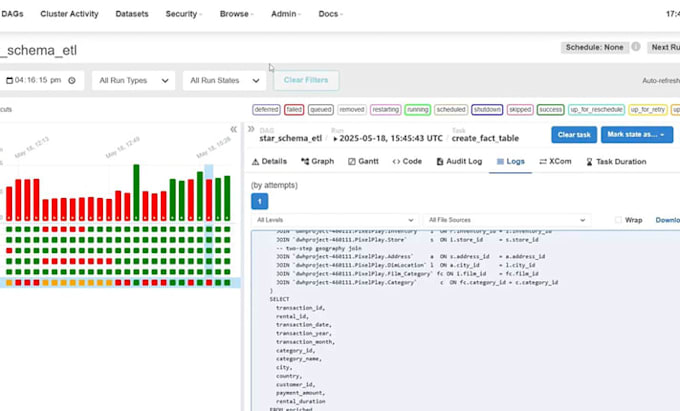Expand the Browse menu
The image size is (680, 411).
tap(236, 14)
